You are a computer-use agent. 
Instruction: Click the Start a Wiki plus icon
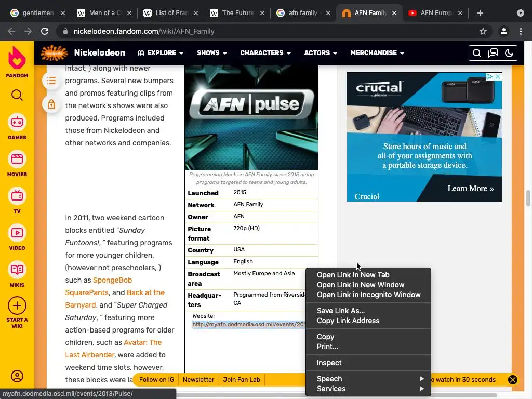tap(17, 305)
